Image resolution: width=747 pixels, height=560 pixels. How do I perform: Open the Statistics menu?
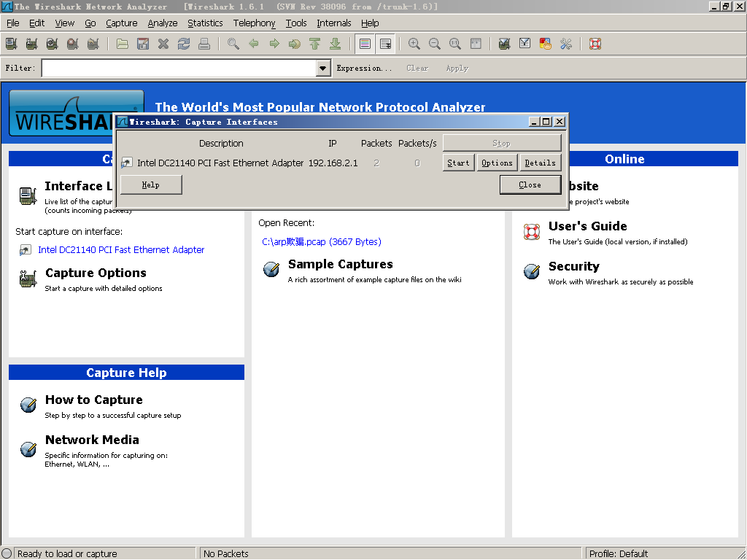tap(205, 23)
